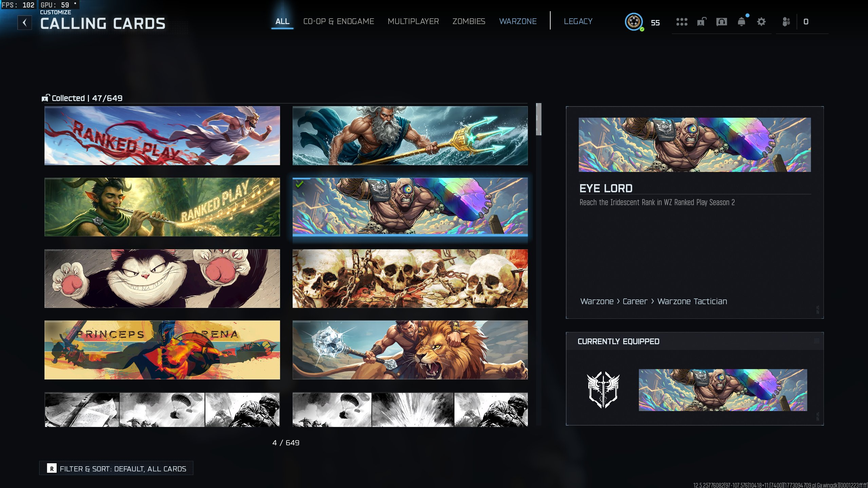The height and width of the screenshot is (488, 868).
Task: Click the currently equipped calling card thumbnail
Action: pos(723,390)
